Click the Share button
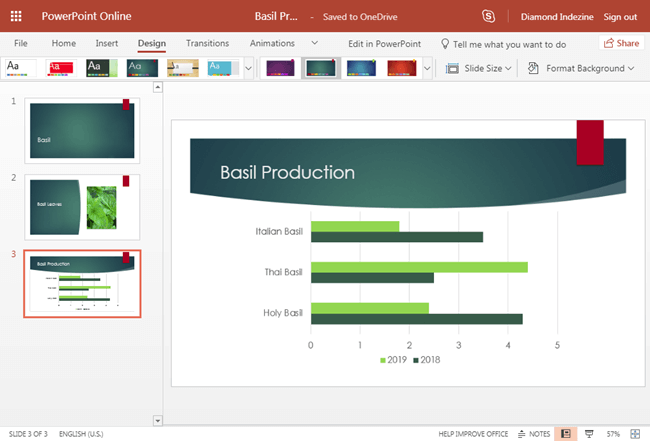 pyautogui.click(x=620, y=44)
